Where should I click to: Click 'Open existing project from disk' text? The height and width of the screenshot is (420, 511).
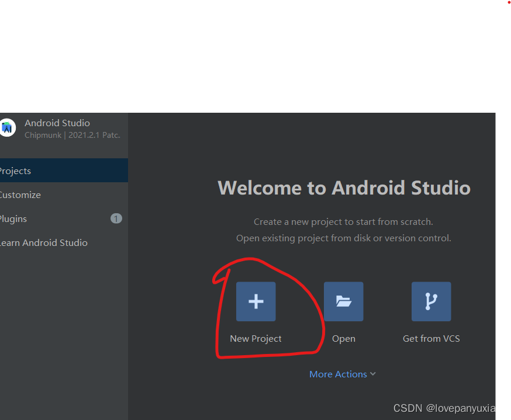[x=344, y=238]
